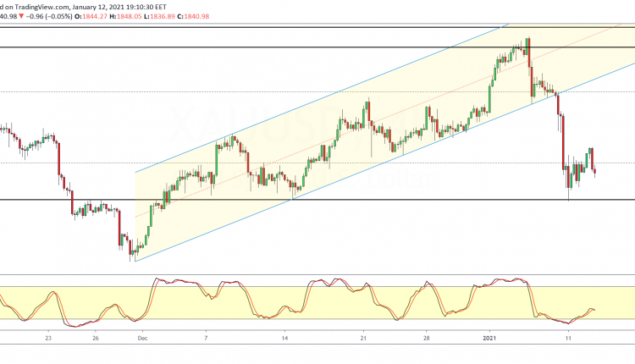Image resolution: width=635 pixels, height=364 pixels.
Task: Click the 21 date label on axis
Action: point(363,338)
